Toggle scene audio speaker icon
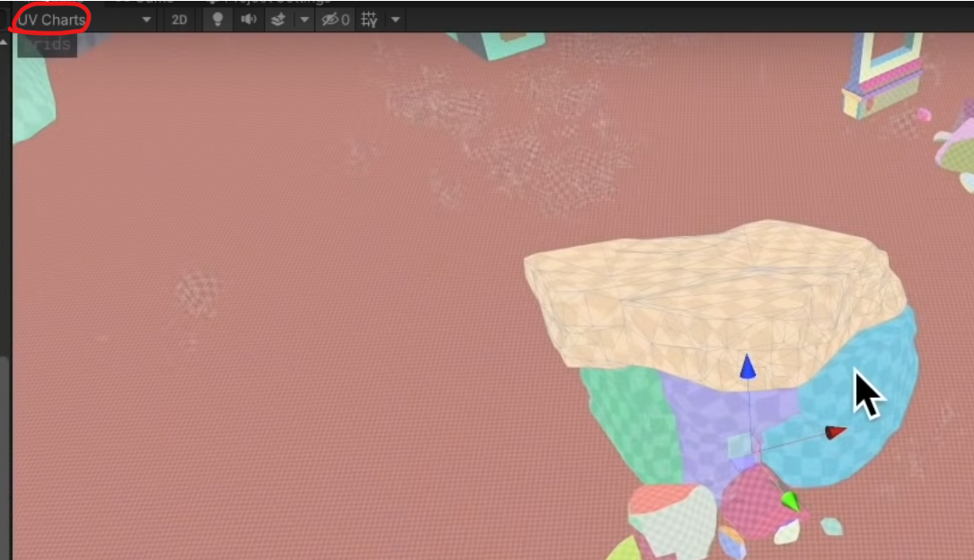 coord(249,20)
